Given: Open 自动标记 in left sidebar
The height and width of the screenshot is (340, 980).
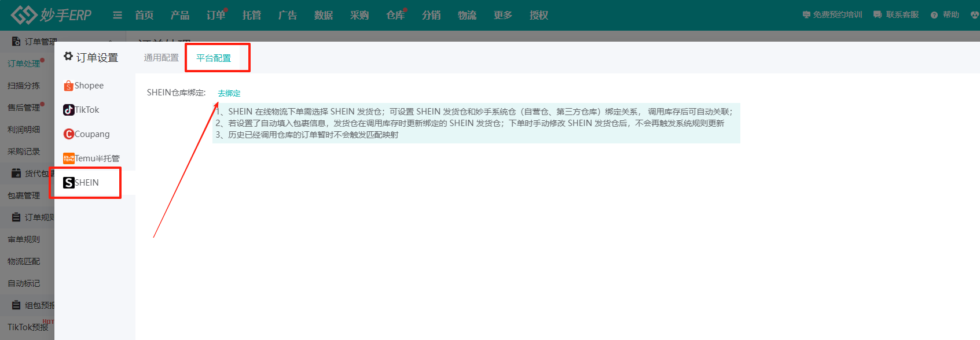Looking at the screenshot, I should coord(24,283).
